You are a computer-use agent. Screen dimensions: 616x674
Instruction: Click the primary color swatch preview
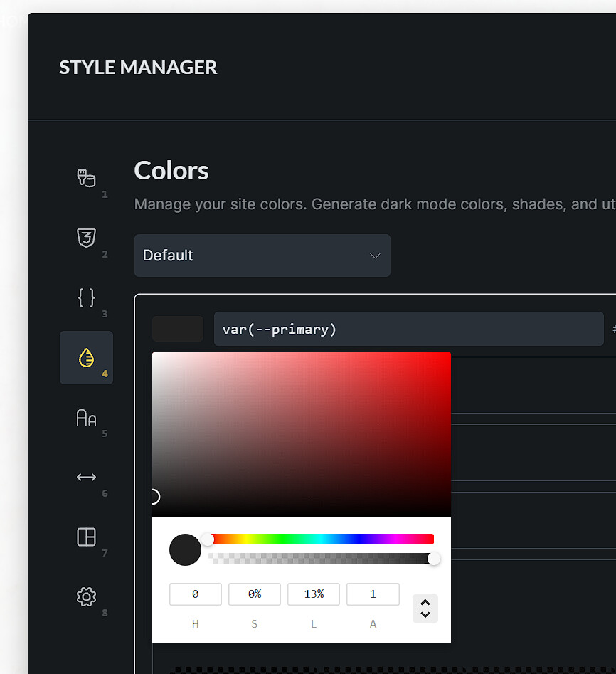point(178,329)
